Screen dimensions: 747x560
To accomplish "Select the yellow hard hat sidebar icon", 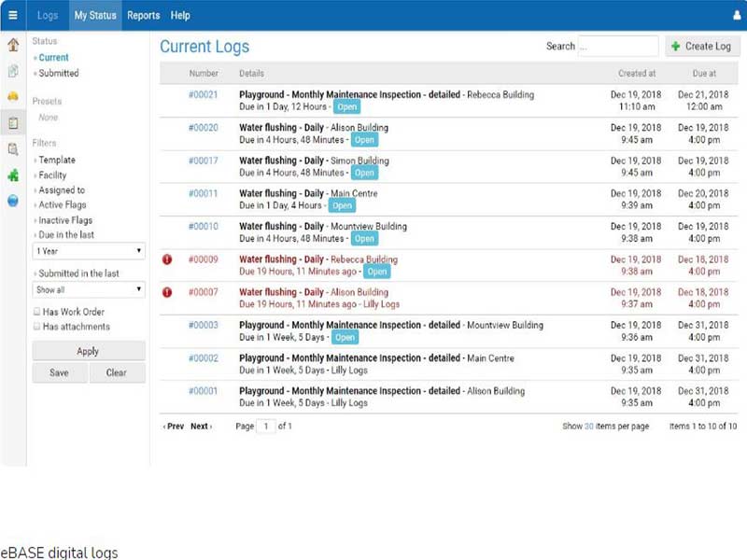I will click(x=13, y=97).
